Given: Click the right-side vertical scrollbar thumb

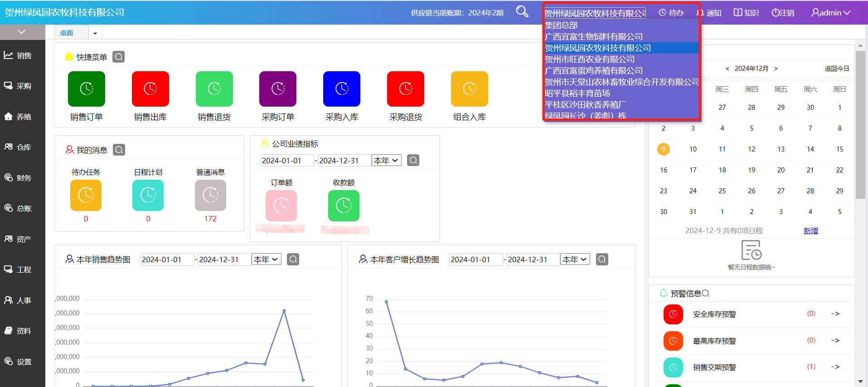Looking at the screenshot, I should click(x=860, y=125).
